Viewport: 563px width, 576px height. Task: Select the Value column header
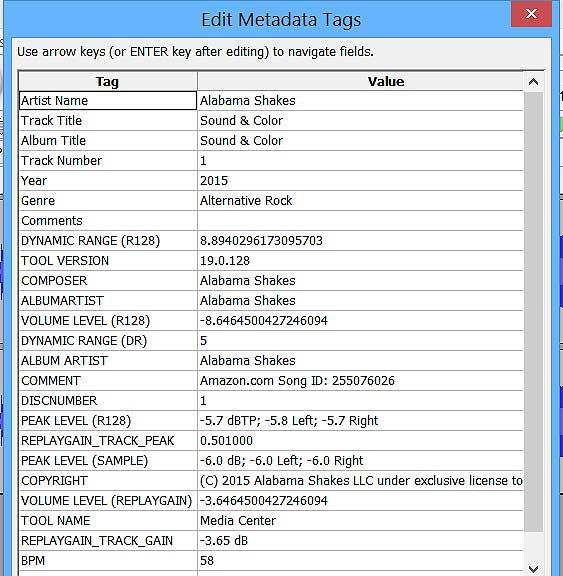click(x=361, y=82)
